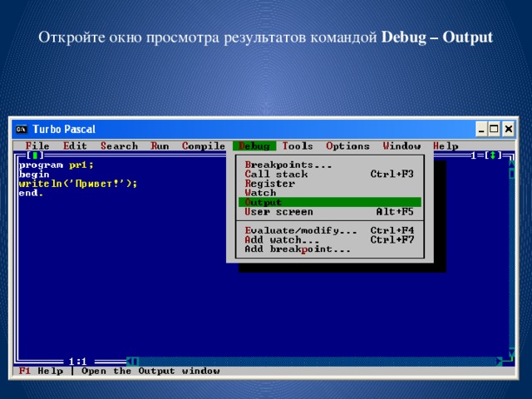532x399 pixels.
Task: Click the 'begin' code line
Action: [34, 175]
